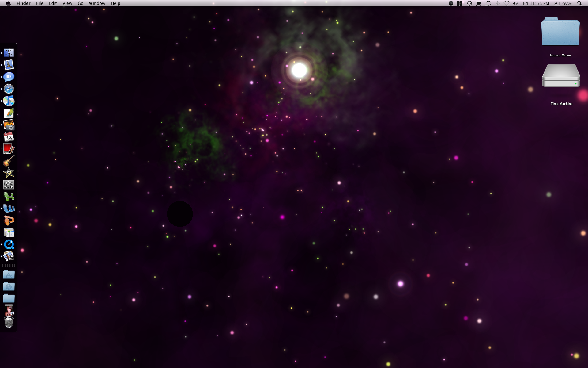Open Microsoft Word from the Dock
Viewport: 588px width, 368px height.
9,209
